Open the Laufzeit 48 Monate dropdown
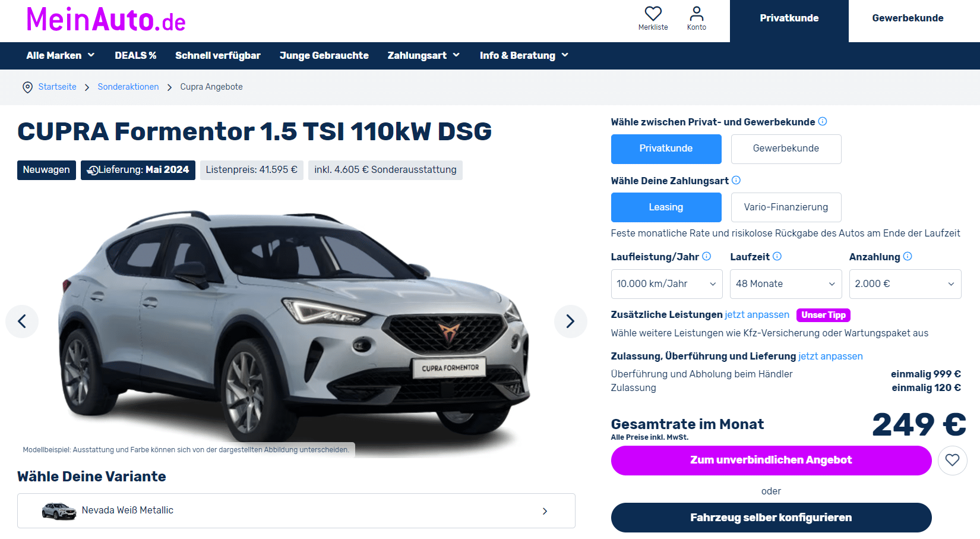 786,284
